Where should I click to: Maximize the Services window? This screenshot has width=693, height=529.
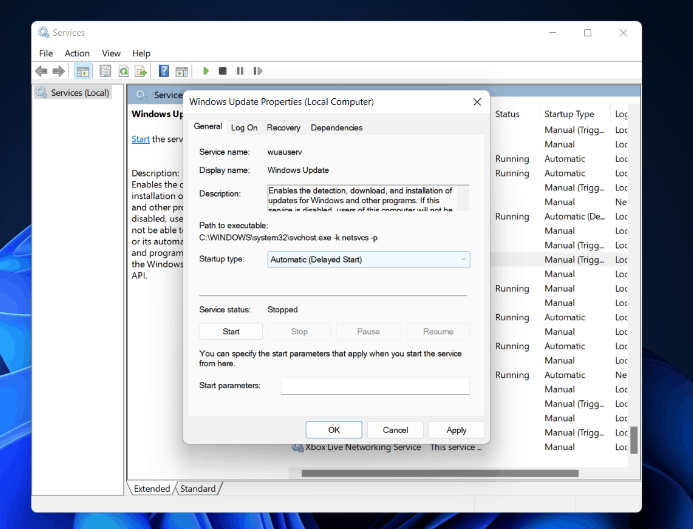tap(587, 33)
